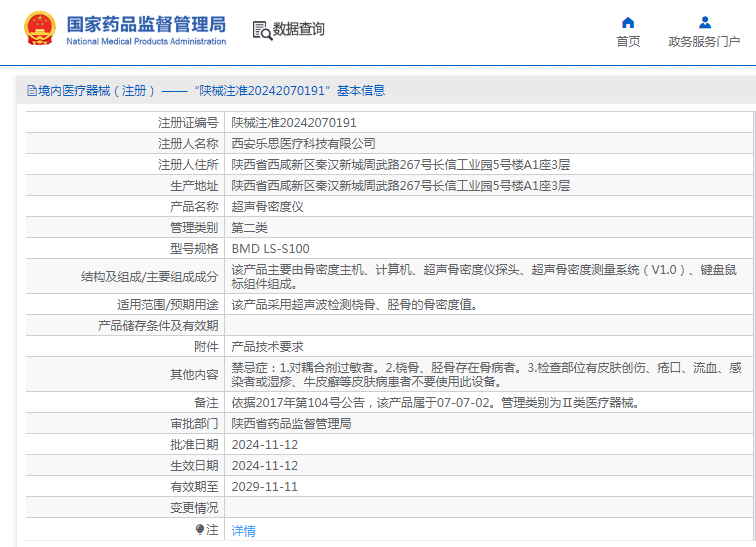
Task: Click the 变更情况 row label
Action: pyautogui.click(x=194, y=508)
